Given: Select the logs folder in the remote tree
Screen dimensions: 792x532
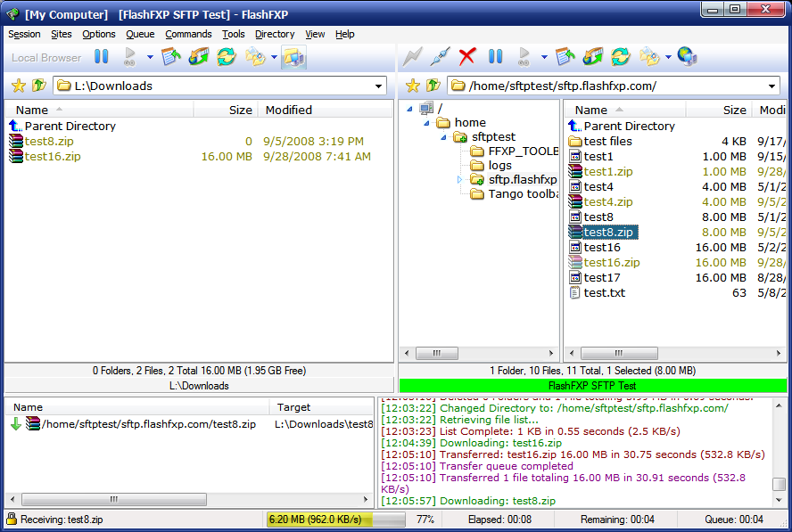Looking at the screenshot, I should (499, 165).
